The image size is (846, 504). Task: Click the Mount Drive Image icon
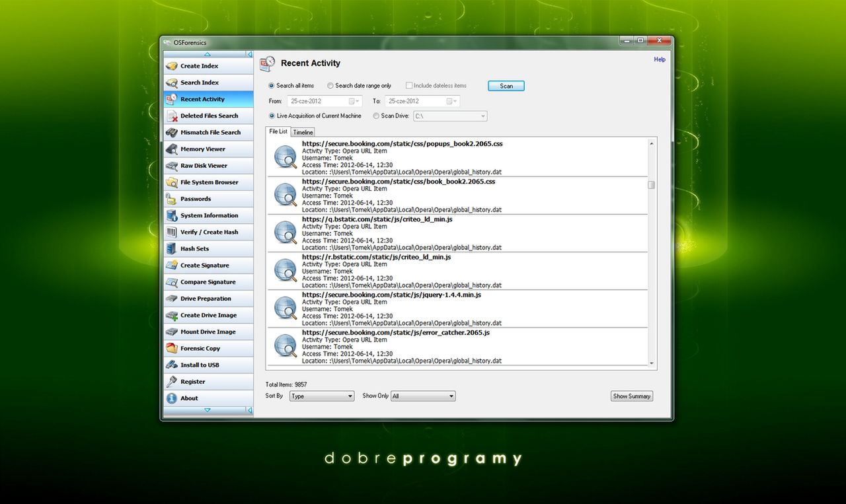click(x=172, y=332)
